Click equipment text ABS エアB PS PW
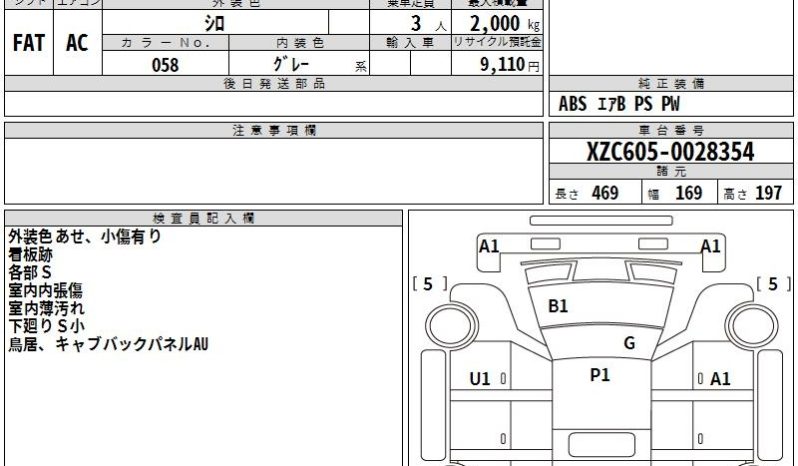This screenshot has height=466, width=798. click(619, 104)
